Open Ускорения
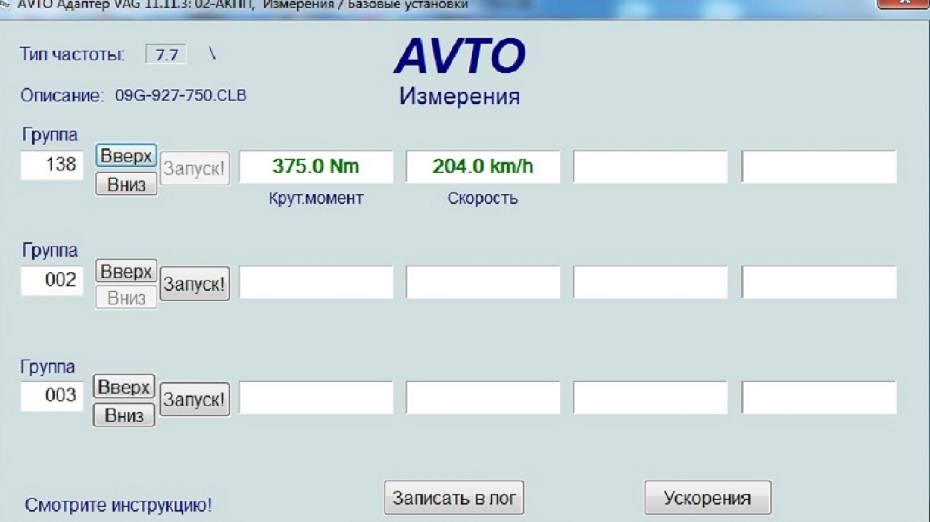This screenshot has height=522, width=930. coord(706,498)
